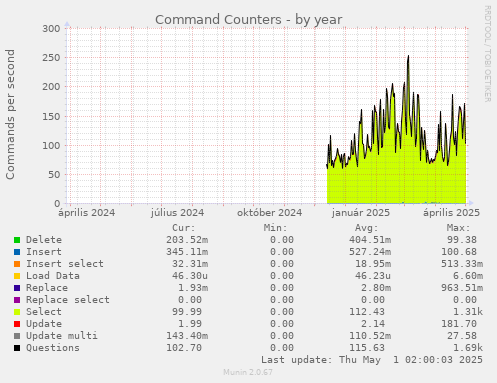
Task: Click the gray Update multi legend swatch
Action: point(17,336)
